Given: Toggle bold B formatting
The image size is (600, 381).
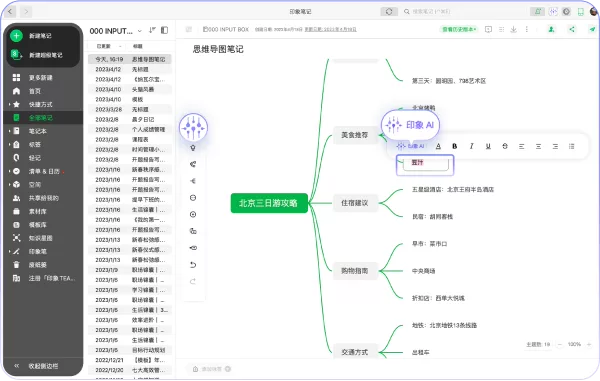Looking at the screenshot, I should [x=455, y=146].
